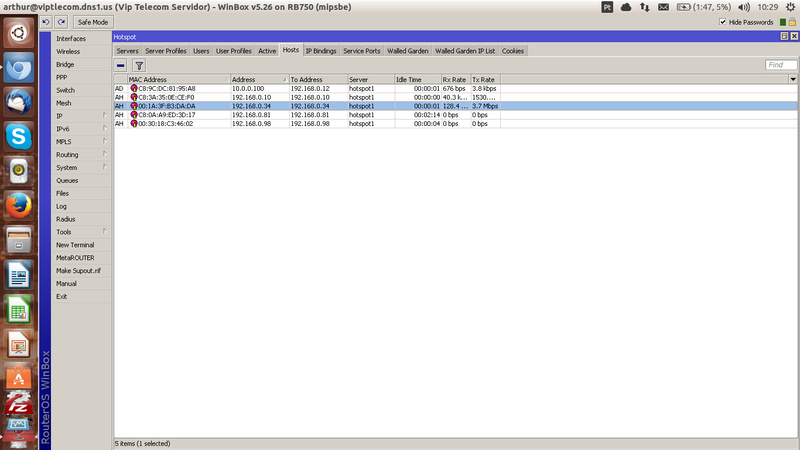
Task: Open LibreOffice Impress from the dock
Action: click(x=19, y=344)
